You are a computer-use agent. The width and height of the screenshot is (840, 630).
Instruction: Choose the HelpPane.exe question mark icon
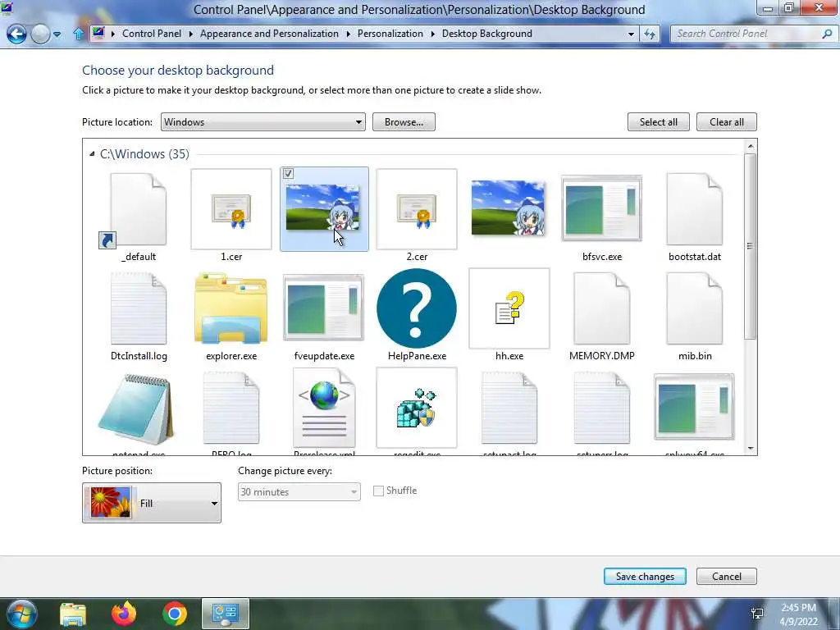(x=416, y=308)
